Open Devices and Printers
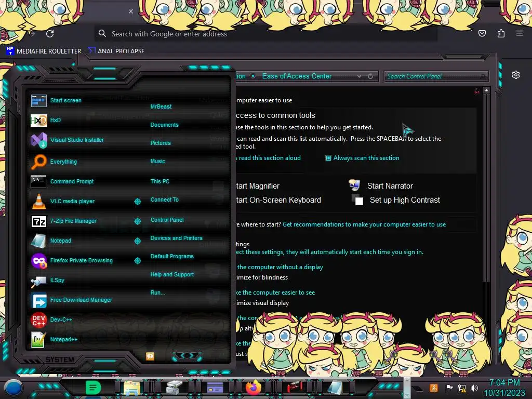Viewport: 532px width, 399px height. click(176, 238)
